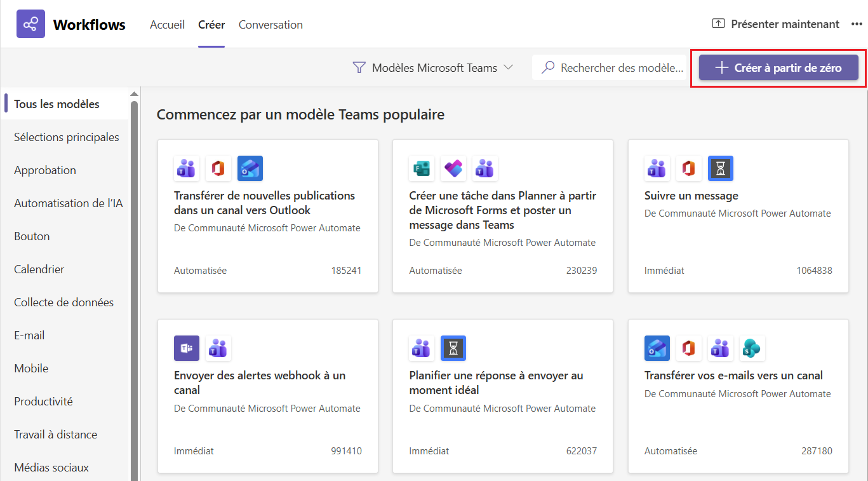The image size is (868, 481).
Task: Click Créer à partir de zéro button
Action: pos(778,67)
